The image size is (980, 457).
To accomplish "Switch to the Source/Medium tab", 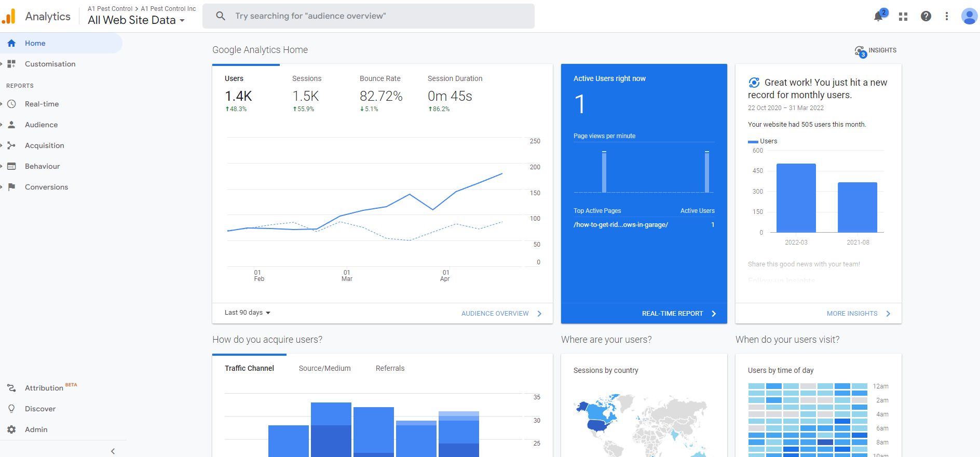I will click(x=324, y=368).
